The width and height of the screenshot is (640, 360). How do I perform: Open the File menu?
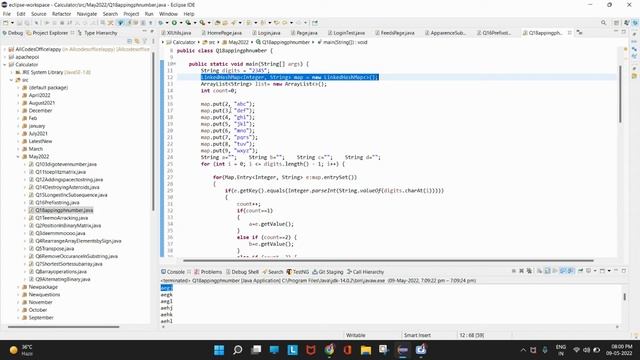pyautogui.click(x=7, y=14)
